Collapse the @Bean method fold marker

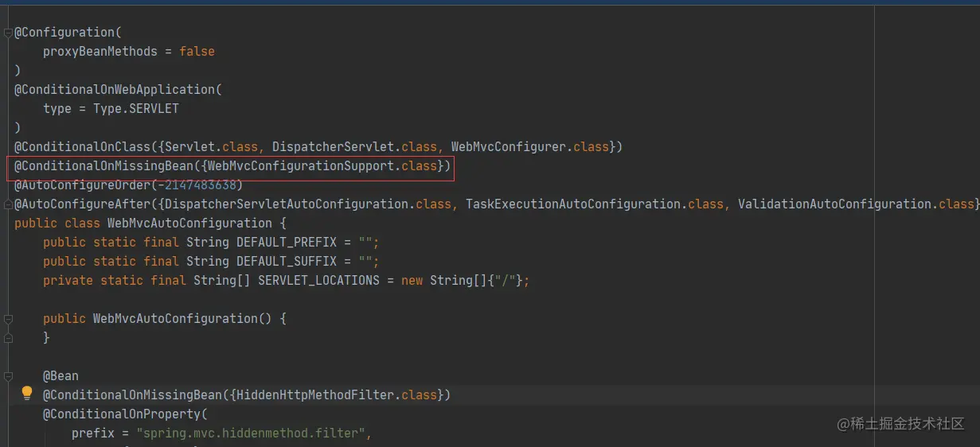coord(7,376)
